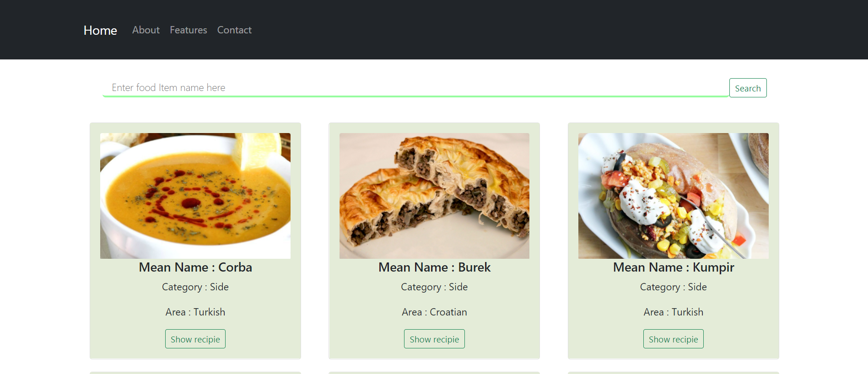Select the 'Mean Name : Kumpir' heading
This screenshot has width=868, height=374.
pyautogui.click(x=674, y=267)
